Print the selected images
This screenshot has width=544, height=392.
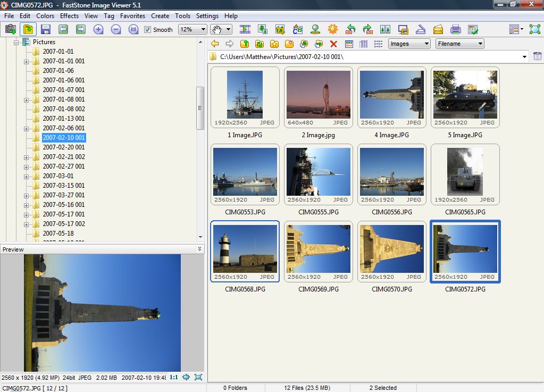[x=456, y=29]
